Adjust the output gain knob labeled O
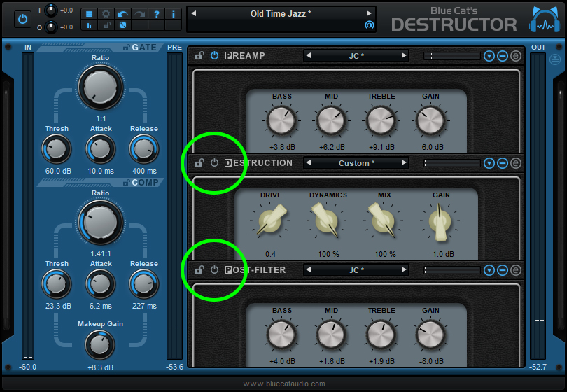 50,27
